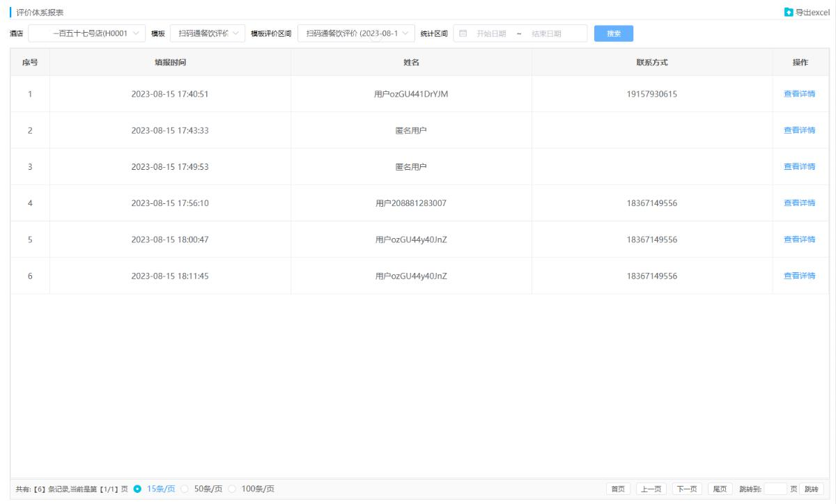Image resolution: width=836 pixels, height=504 pixels.
Task: Click the 结束日期 end date field
Action: coord(546,33)
